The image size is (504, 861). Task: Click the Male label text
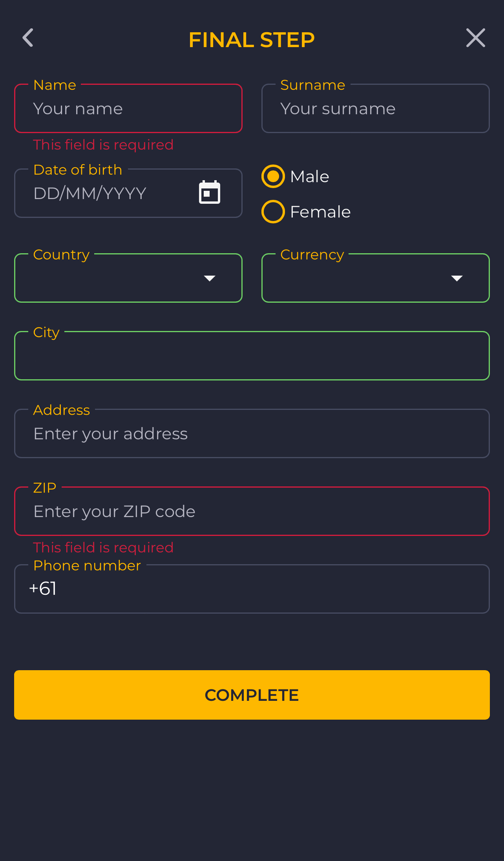point(310,177)
